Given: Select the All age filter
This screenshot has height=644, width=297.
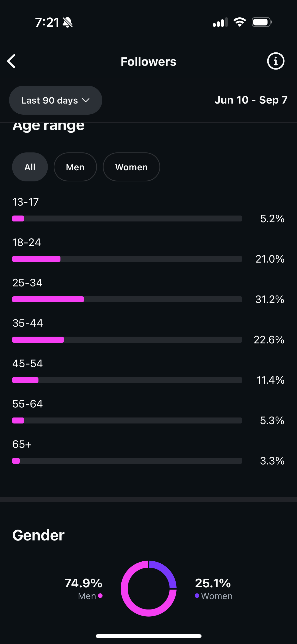Looking at the screenshot, I should [30, 167].
